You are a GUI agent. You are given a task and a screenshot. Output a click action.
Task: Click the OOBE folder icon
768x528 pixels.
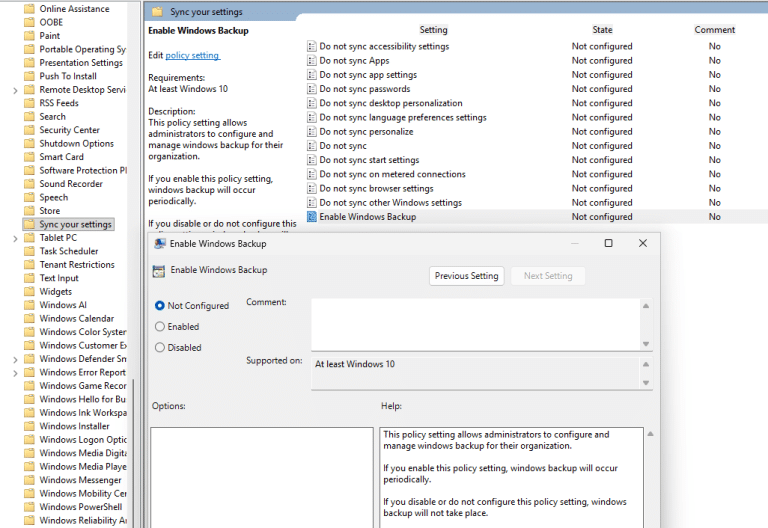click(x=29, y=22)
